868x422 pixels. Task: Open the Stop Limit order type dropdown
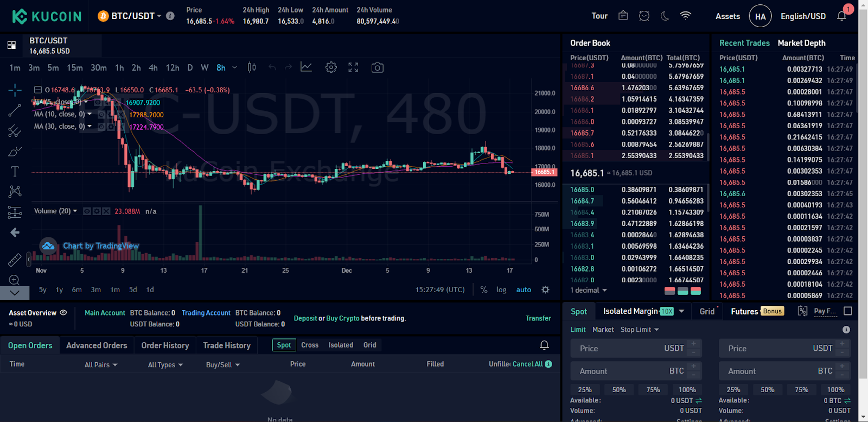coord(640,330)
